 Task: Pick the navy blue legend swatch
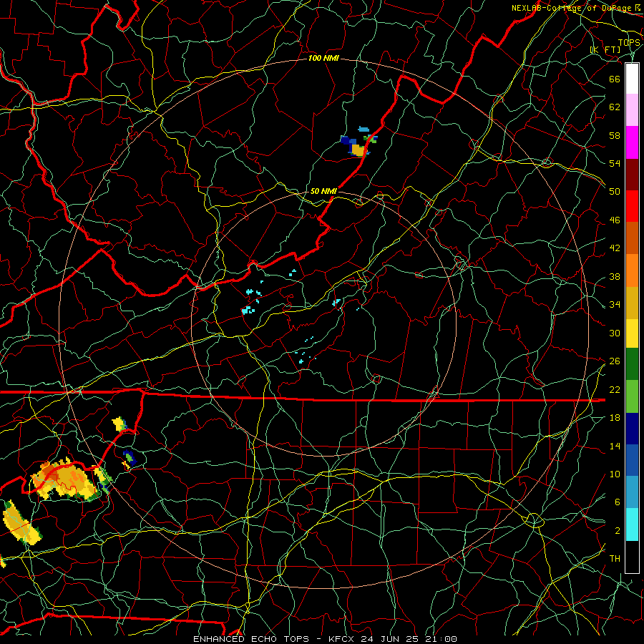click(x=632, y=429)
